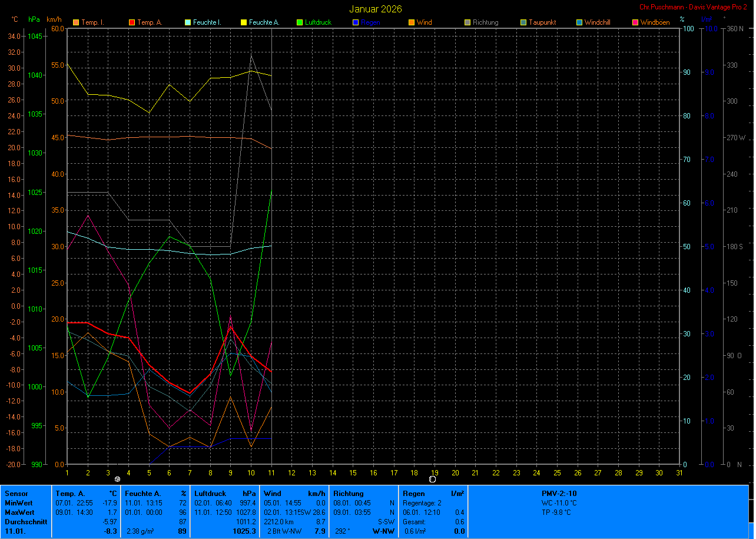Click the full moon icon below day 3

point(117,480)
